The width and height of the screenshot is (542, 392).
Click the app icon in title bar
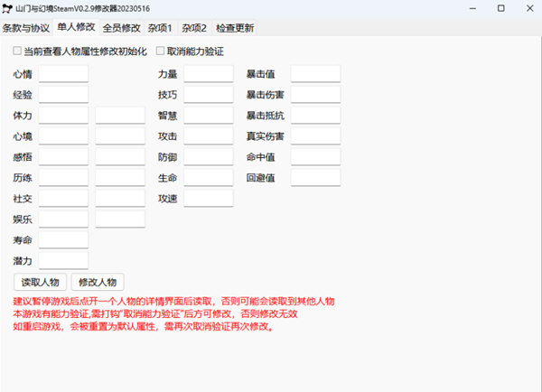tap(7, 9)
